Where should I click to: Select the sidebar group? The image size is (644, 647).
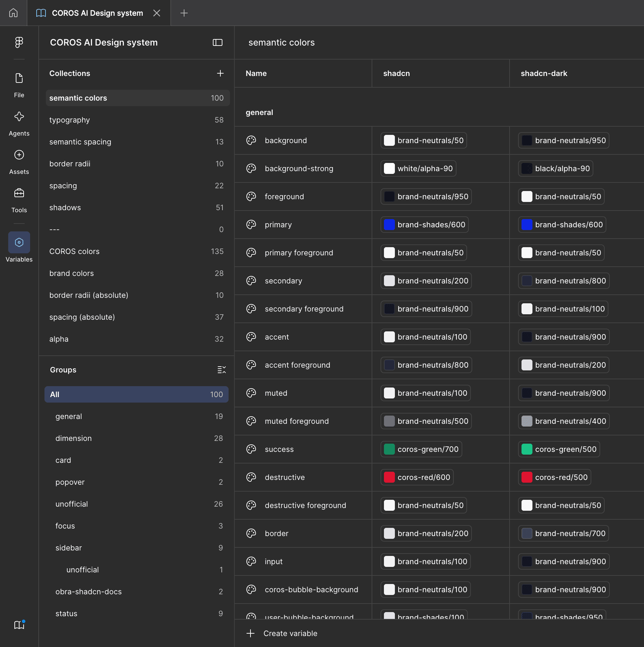pyautogui.click(x=137, y=548)
